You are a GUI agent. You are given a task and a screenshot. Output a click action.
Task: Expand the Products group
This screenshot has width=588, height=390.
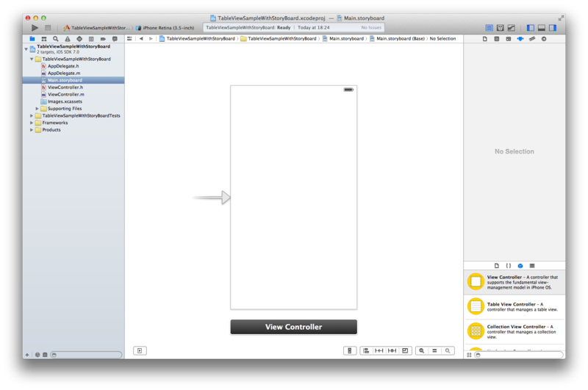pyautogui.click(x=32, y=130)
